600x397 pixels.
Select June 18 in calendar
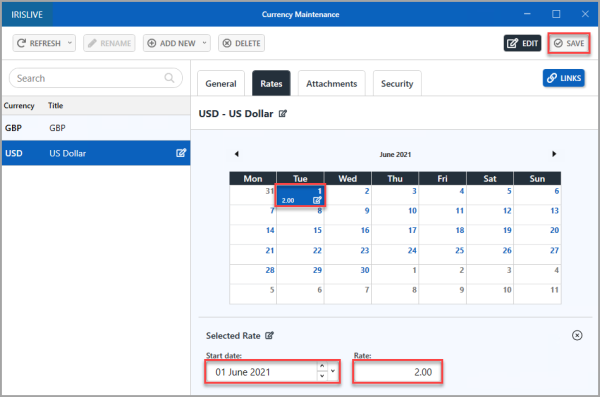(443, 235)
